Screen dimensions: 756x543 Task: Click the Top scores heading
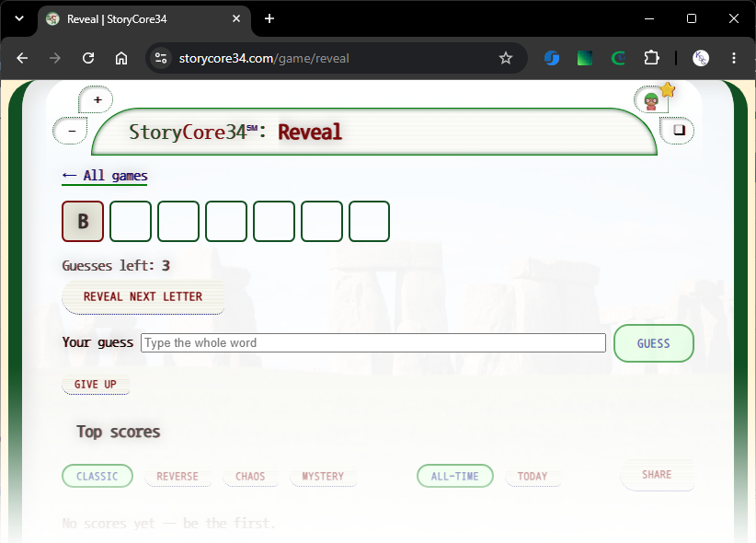(118, 432)
